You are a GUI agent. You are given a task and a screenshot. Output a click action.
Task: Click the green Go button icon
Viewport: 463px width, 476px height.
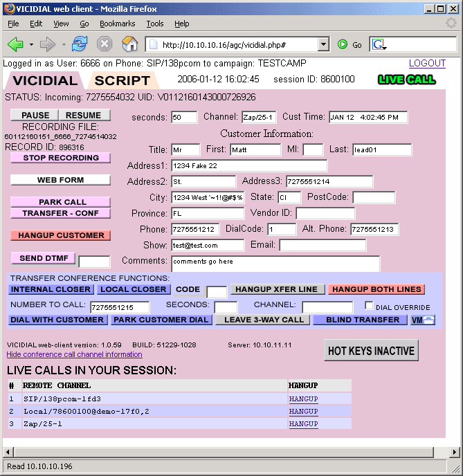(343, 44)
